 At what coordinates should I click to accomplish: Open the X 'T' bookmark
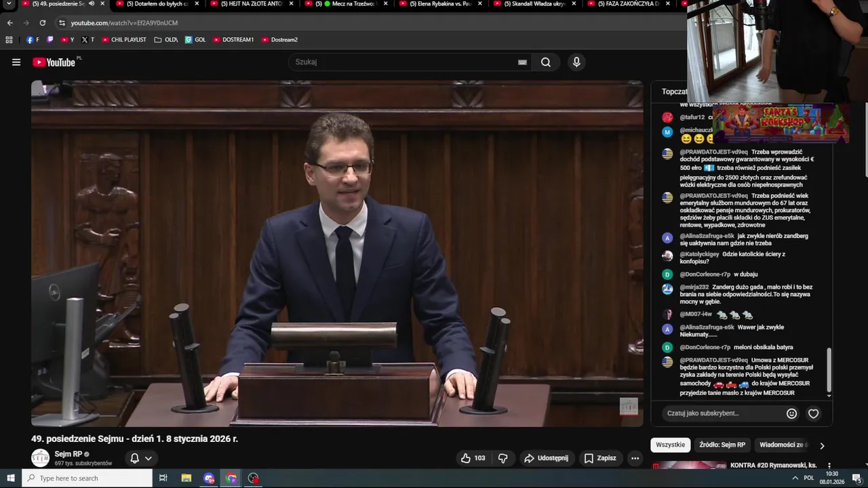(x=88, y=40)
